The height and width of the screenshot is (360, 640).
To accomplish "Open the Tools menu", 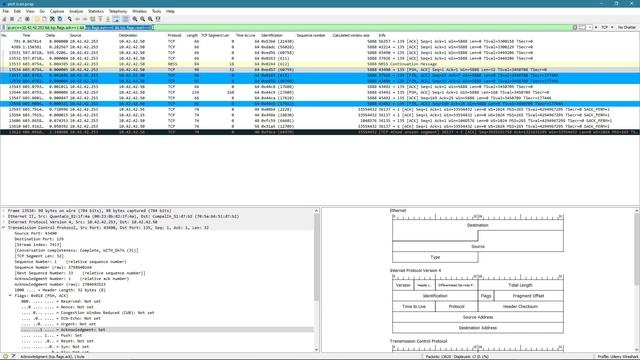I will tap(156, 11).
